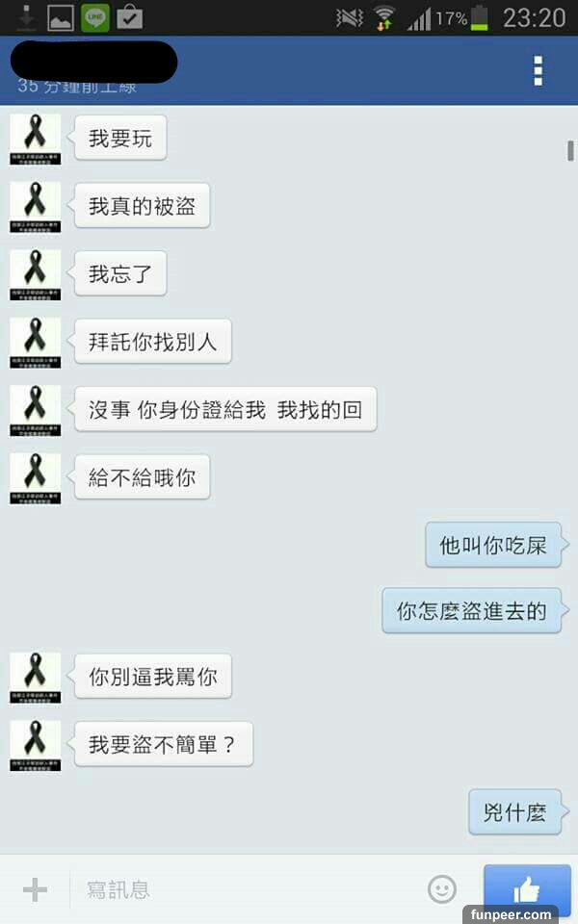Tap the LINE notification icon in status bar
The image size is (578, 924).
pos(95,17)
